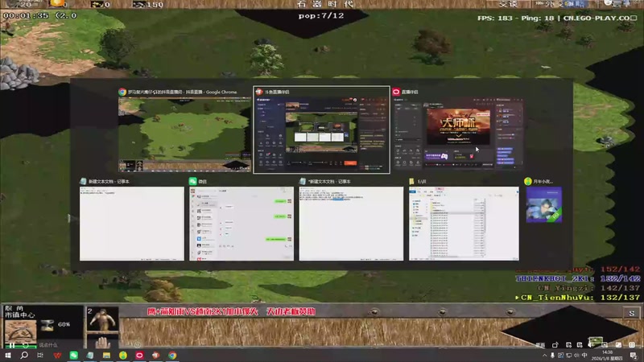Image resolution: width=644 pixels, height=362 pixels.
Task: Click the network tray icon
Action: click(x=568, y=356)
